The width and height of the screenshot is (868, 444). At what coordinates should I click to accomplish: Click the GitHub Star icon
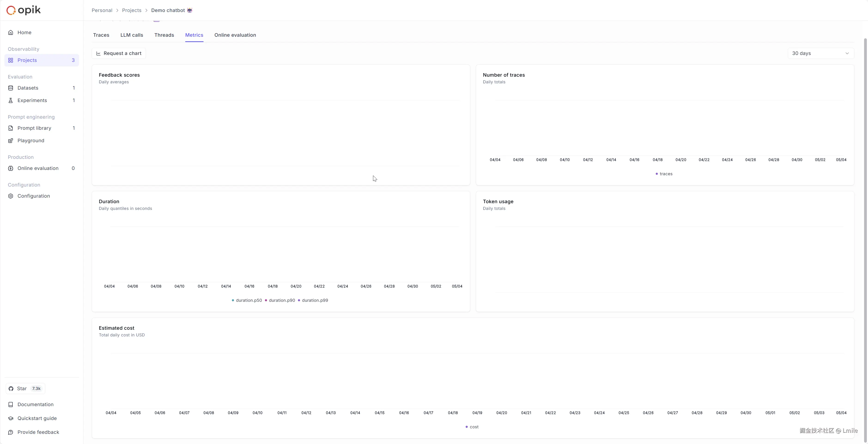tap(11, 388)
